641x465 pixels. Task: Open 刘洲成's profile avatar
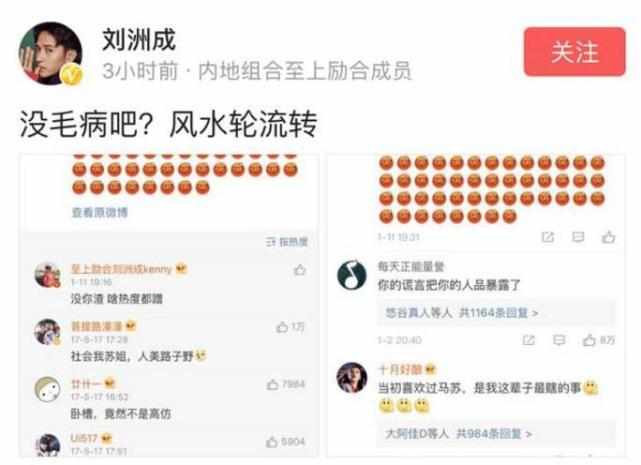[x=51, y=54]
